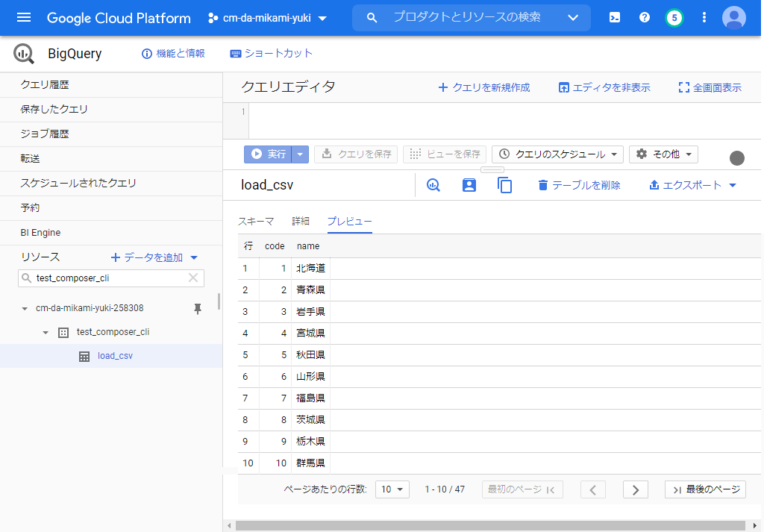
Task: Open the rows-per-page dropdown showing 10
Action: 392,489
